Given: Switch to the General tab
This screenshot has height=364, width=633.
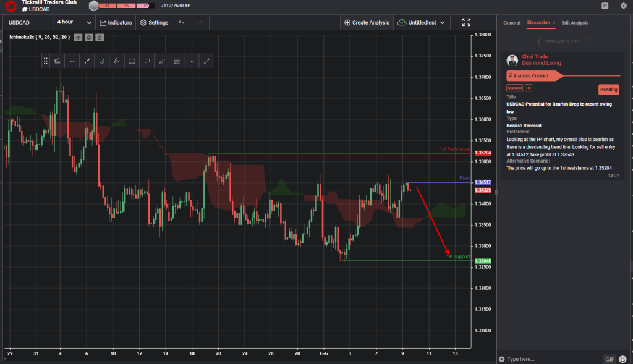Looking at the screenshot, I should [x=512, y=23].
